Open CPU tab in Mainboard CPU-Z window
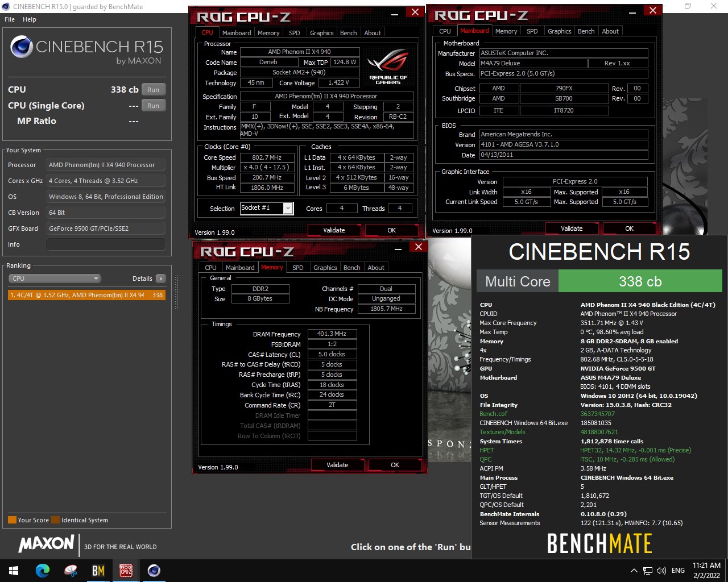The height and width of the screenshot is (582, 728). (x=445, y=31)
